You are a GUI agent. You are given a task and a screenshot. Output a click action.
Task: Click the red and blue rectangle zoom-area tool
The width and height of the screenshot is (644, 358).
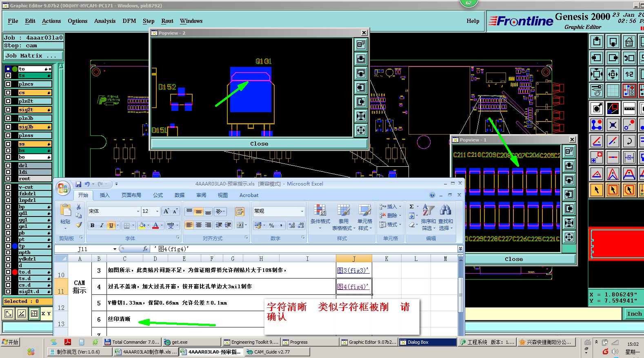tap(613, 108)
